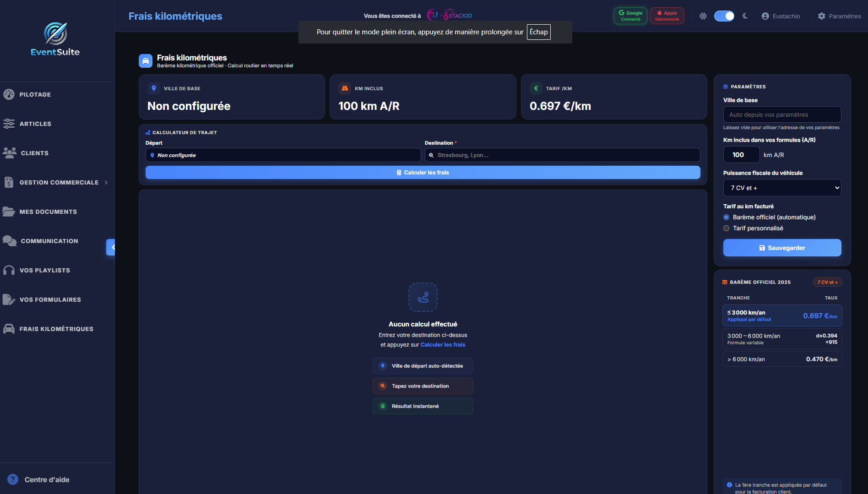Click the Eustachio profile name

click(x=786, y=16)
